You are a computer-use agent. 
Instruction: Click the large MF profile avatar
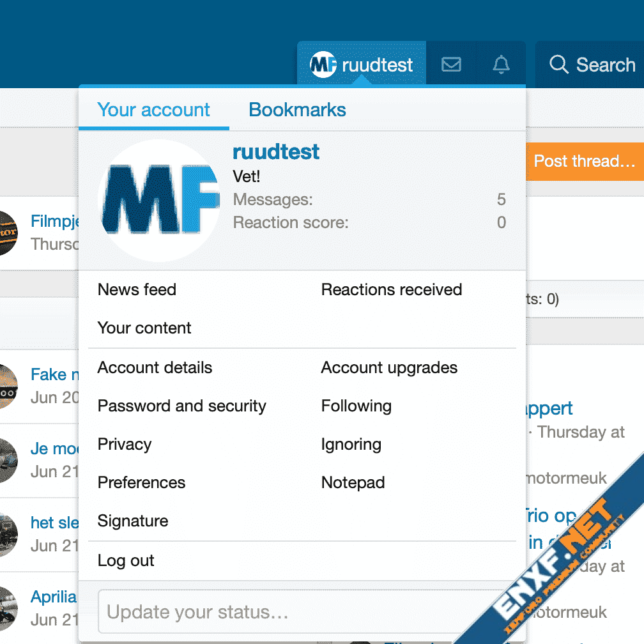click(160, 201)
